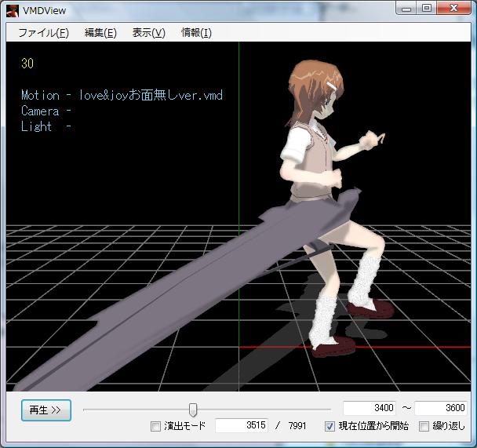Viewport: 477px width, 448px height.
Task: Select the current frame field showing 3515
Action: (x=242, y=425)
